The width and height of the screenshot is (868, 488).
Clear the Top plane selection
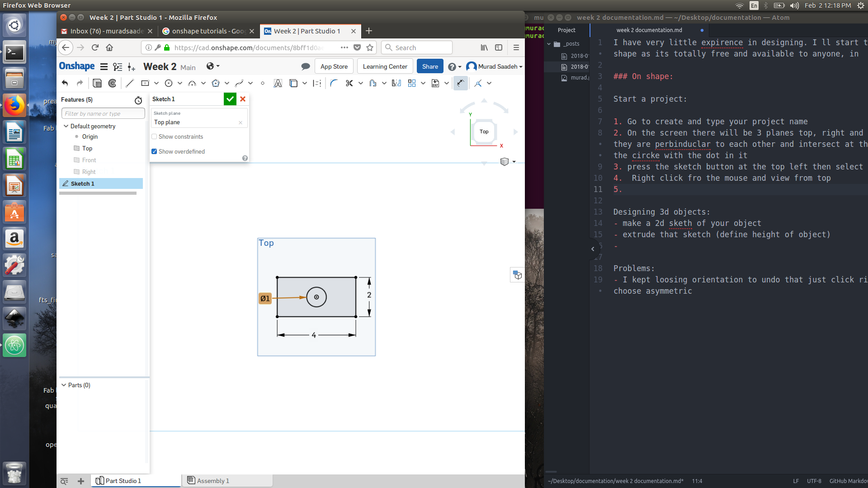241,122
